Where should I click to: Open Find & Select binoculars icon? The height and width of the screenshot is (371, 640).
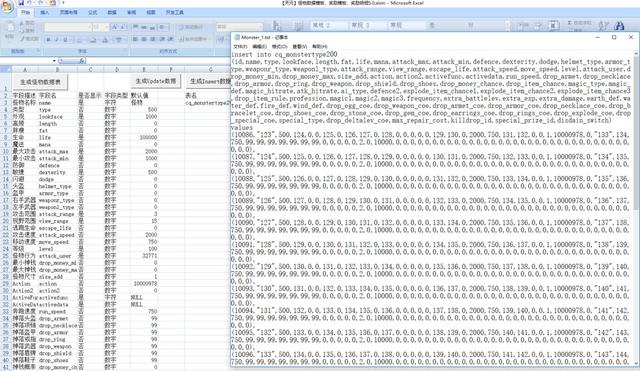[620, 26]
